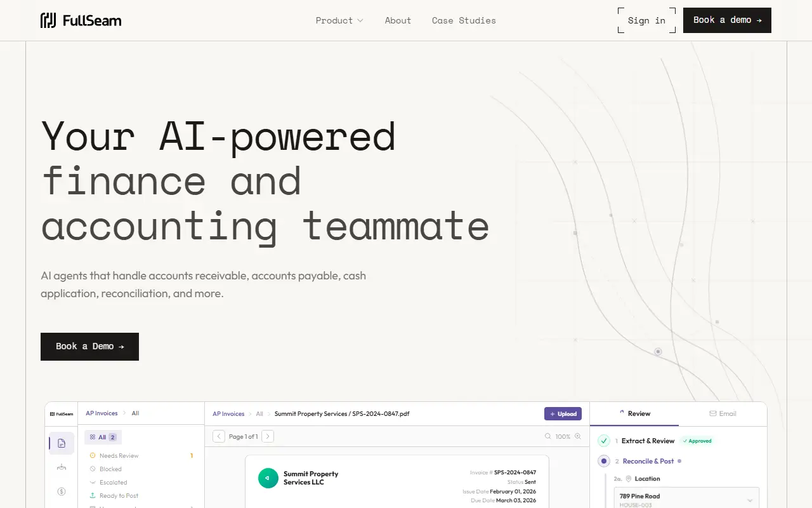Image resolution: width=812 pixels, height=508 pixels.
Task: Click the All breadcrumb in left panel
Action: [135, 413]
